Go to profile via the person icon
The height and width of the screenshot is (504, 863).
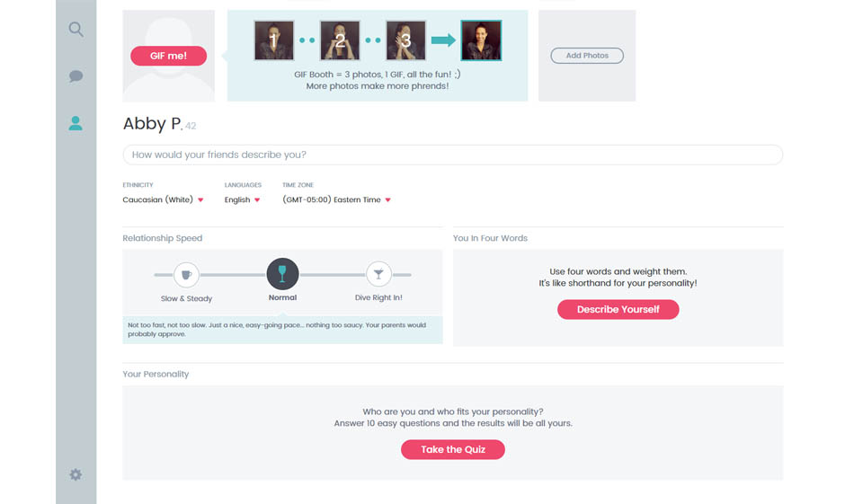click(x=76, y=124)
